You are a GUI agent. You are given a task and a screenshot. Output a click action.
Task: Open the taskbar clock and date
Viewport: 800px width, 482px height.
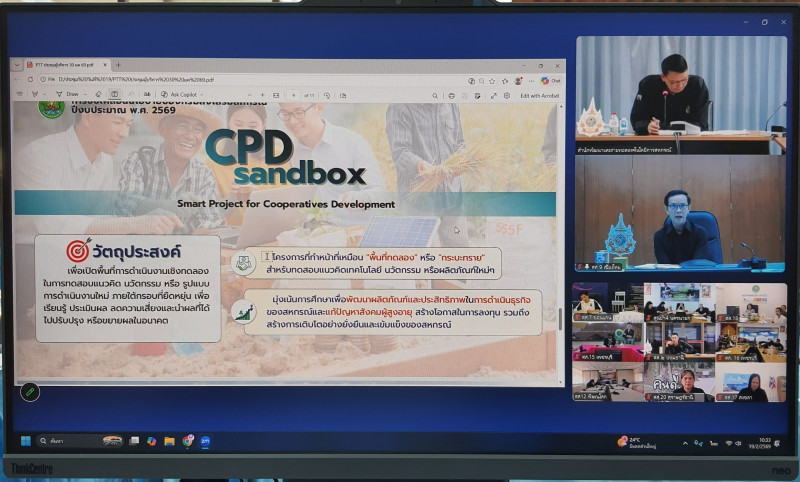tap(767, 442)
